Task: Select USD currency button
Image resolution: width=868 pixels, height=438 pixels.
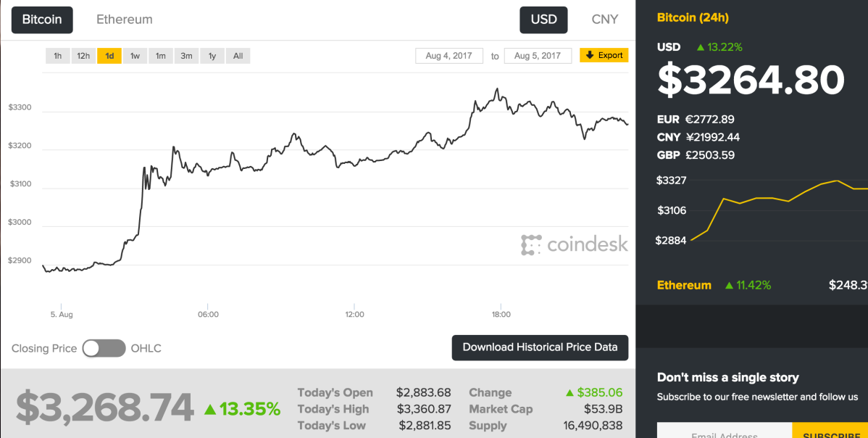Action: [x=543, y=20]
